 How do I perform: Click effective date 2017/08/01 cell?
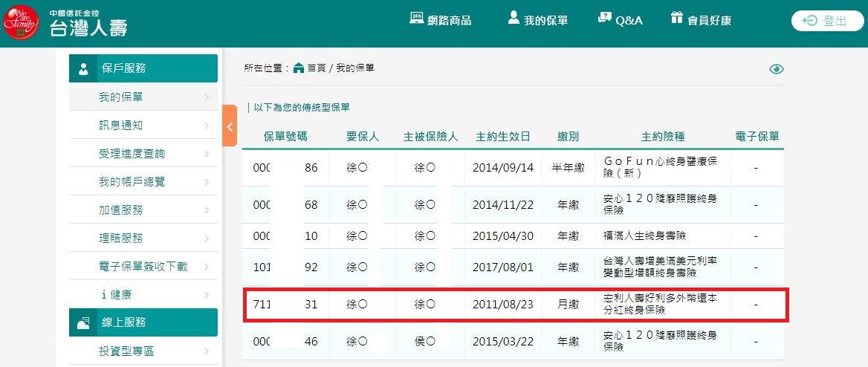tap(502, 267)
